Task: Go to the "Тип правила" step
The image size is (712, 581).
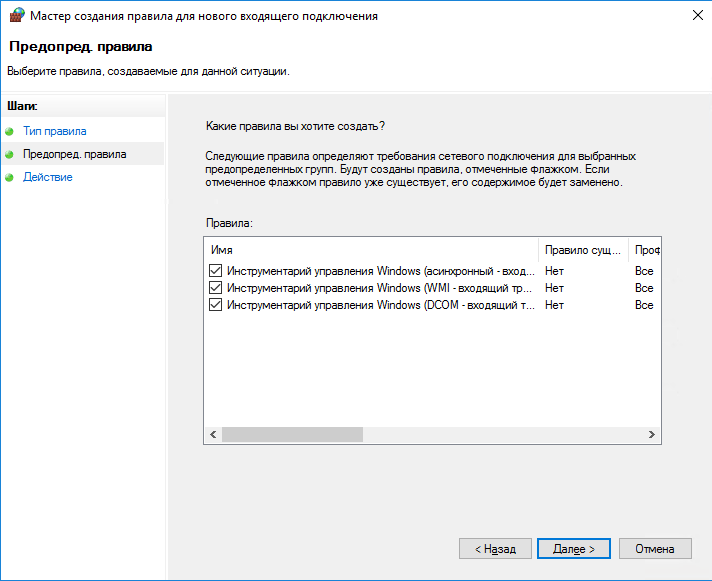Action: coord(55,131)
